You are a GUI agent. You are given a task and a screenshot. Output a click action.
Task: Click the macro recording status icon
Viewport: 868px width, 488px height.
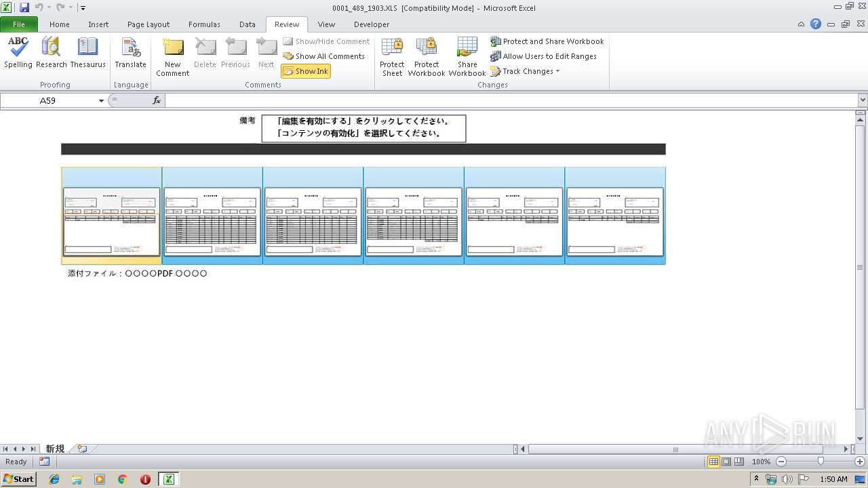(x=44, y=462)
